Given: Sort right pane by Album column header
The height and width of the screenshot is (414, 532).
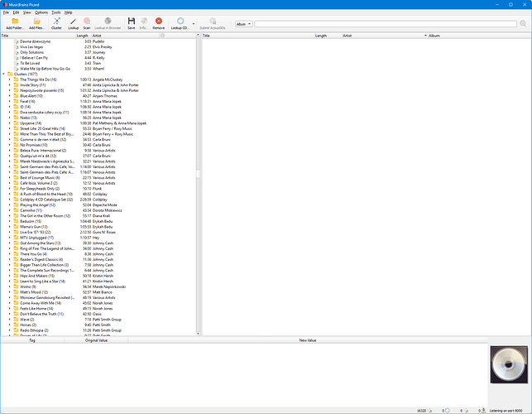Looking at the screenshot, I should tap(434, 36).
